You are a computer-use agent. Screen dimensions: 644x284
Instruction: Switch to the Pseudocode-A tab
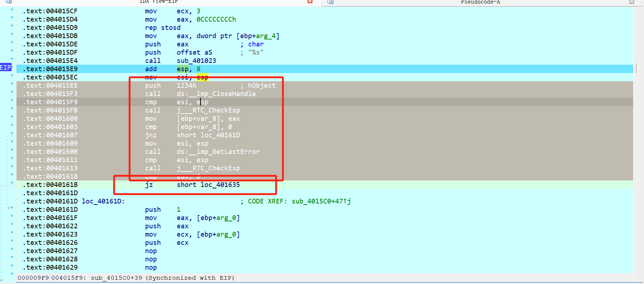point(480,2)
